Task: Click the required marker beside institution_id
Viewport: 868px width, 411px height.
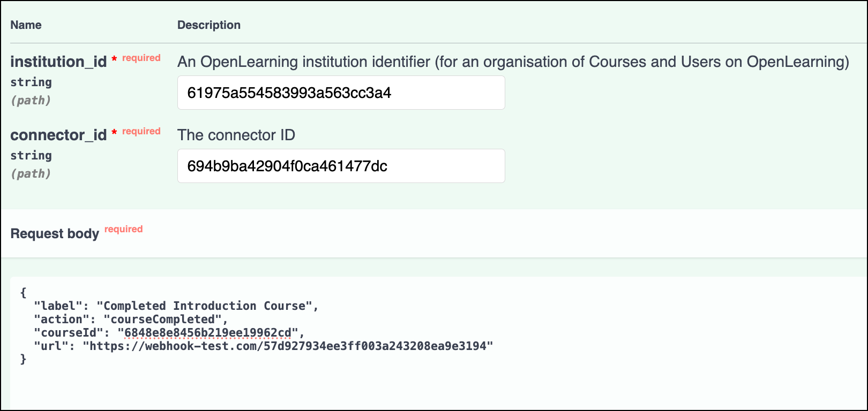Action: pyautogui.click(x=141, y=58)
